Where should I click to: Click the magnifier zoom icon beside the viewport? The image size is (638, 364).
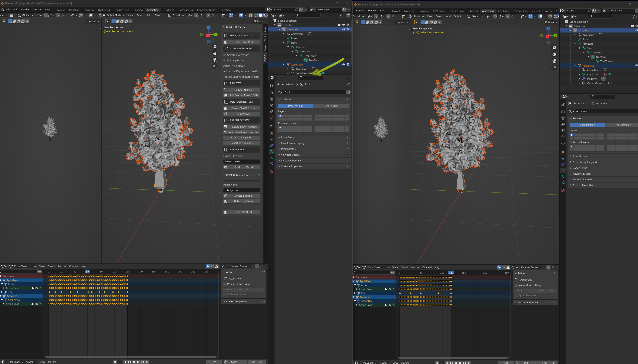(x=215, y=47)
